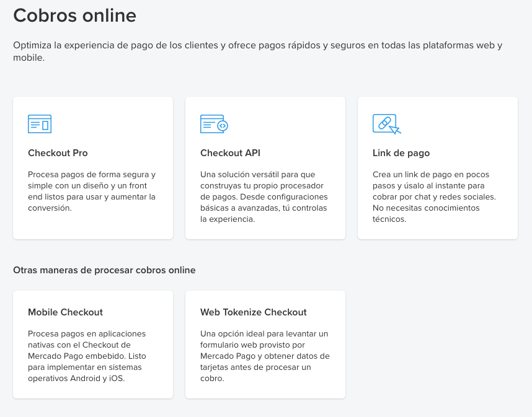The image size is (532, 417).
Task: Click the Checkout Pro window icon
Action: [x=40, y=124]
